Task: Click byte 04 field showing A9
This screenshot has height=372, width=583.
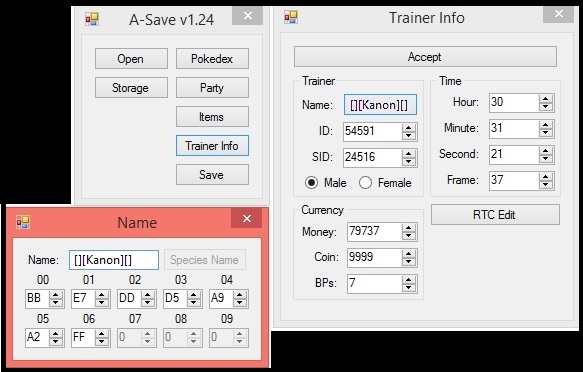Action: coord(221,298)
